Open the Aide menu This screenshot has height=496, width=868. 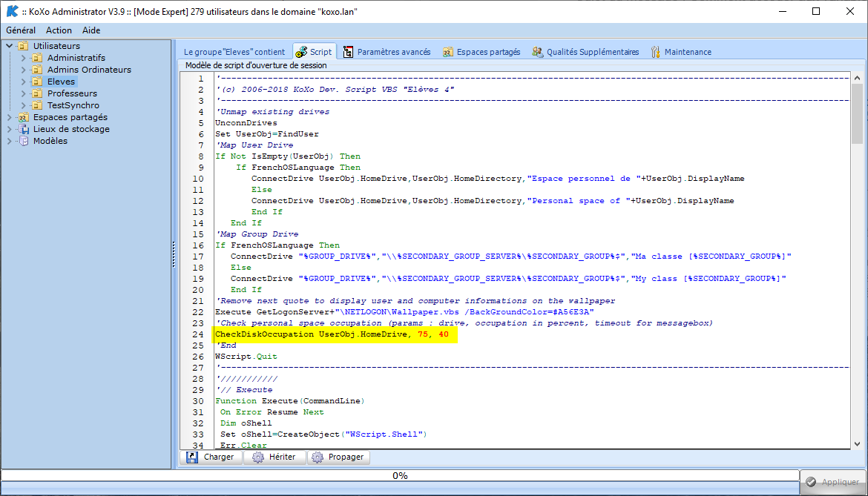pyautogui.click(x=91, y=30)
